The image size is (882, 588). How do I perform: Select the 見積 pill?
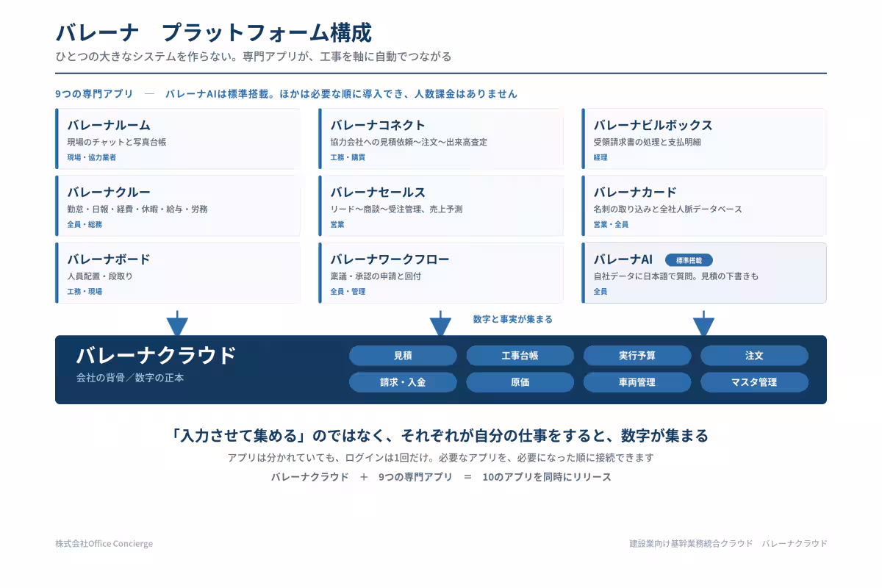coord(403,356)
